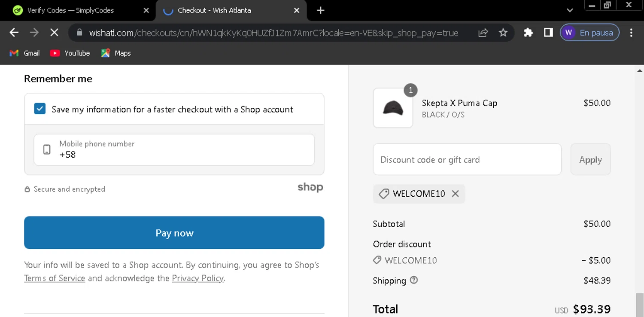
Task: Click the Shipping $48.39 amount
Action: 597,280
